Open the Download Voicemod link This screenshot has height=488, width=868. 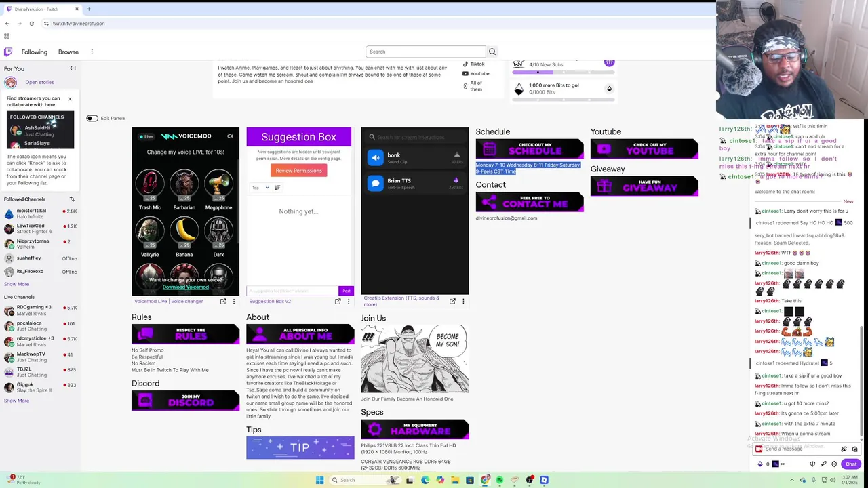click(x=185, y=287)
